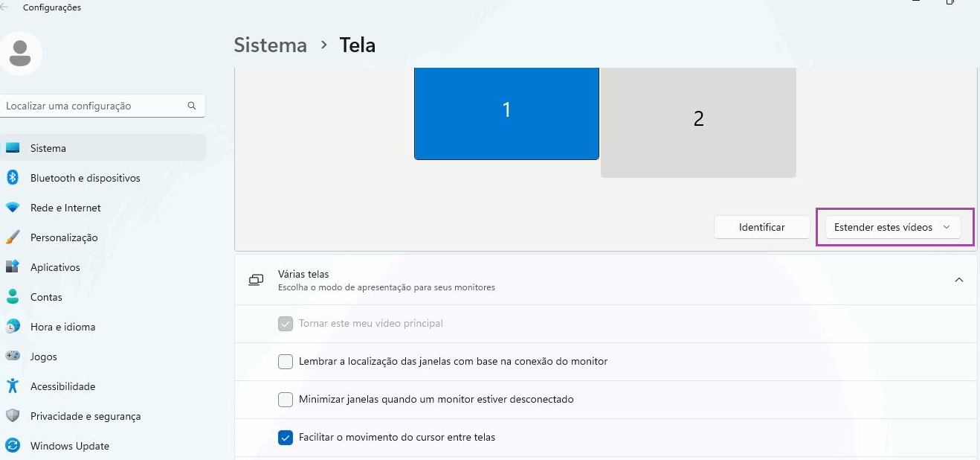Viewport: 980px width, 460px height.
Task: Open the Privacidade e segurança shield icon
Action: point(12,415)
